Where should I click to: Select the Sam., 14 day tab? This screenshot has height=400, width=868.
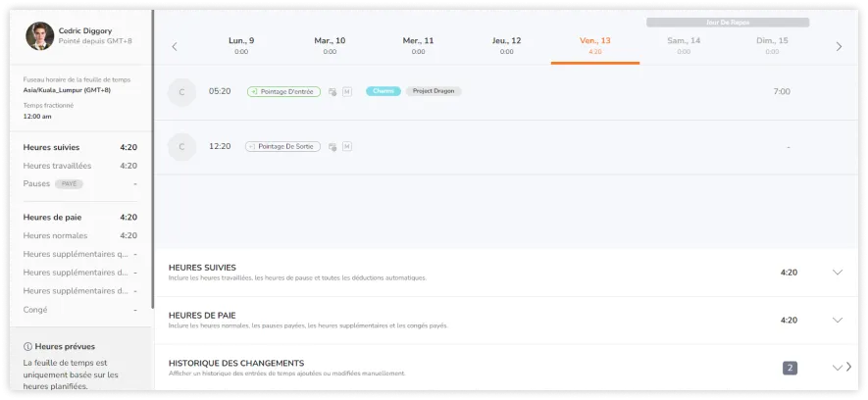[x=684, y=45]
